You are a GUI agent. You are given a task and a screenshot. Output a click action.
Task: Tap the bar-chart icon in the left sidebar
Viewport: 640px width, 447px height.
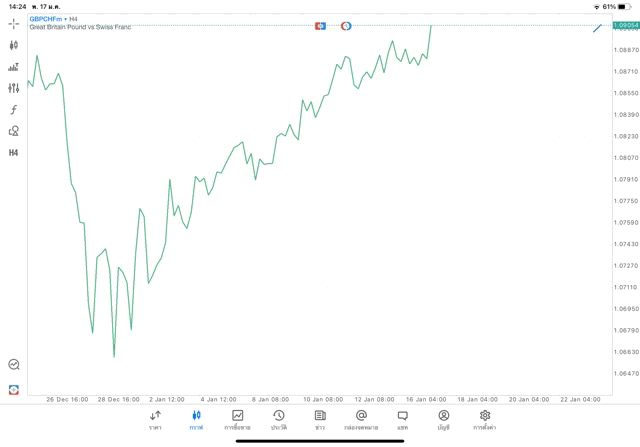coord(13,67)
